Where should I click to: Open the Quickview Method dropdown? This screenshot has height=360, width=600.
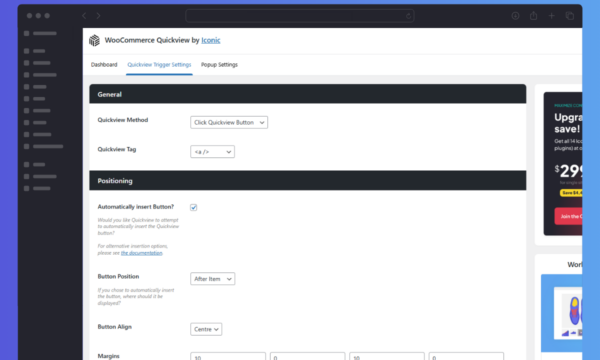pyautogui.click(x=229, y=122)
